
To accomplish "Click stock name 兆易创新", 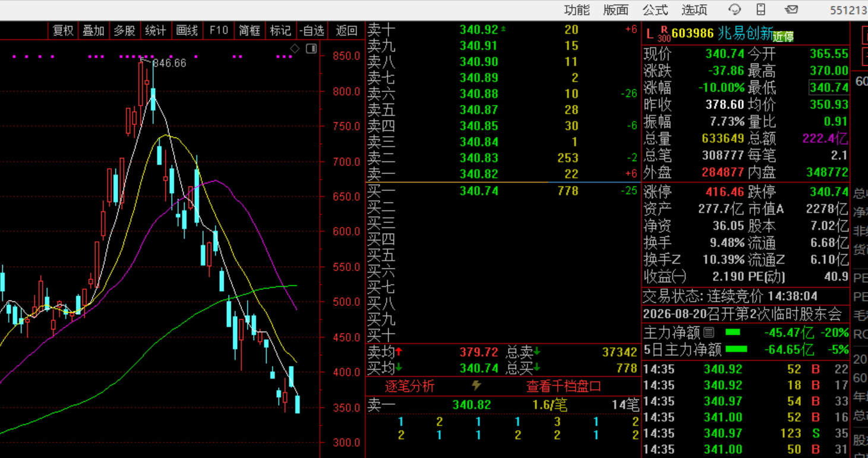I will click(746, 33).
